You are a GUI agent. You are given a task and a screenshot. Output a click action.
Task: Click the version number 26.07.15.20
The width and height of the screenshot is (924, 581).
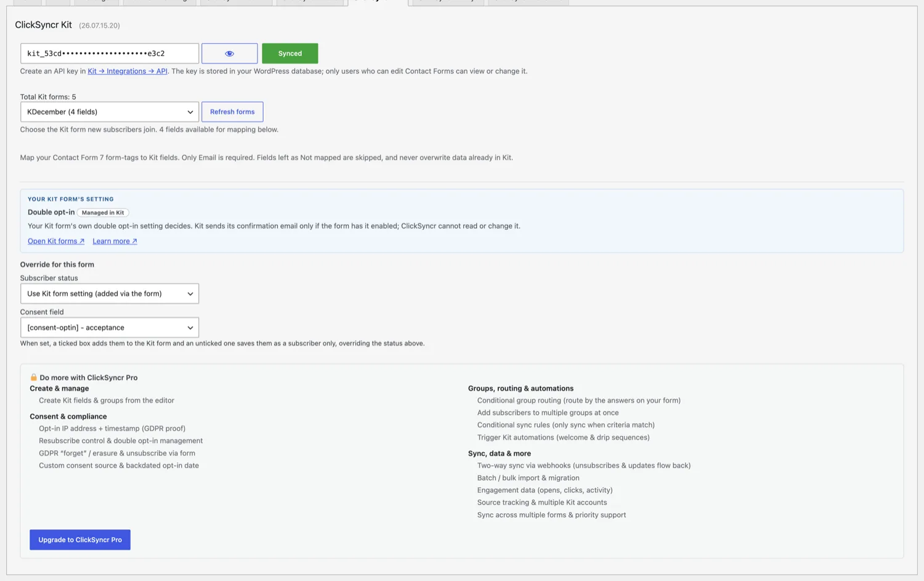[x=99, y=26]
